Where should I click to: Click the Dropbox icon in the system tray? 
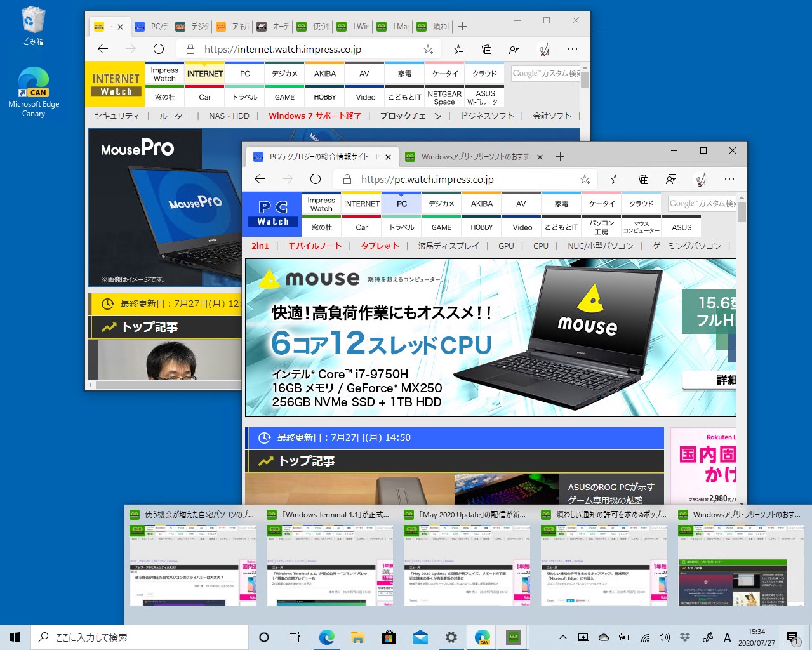pyautogui.click(x=684, y=637)
